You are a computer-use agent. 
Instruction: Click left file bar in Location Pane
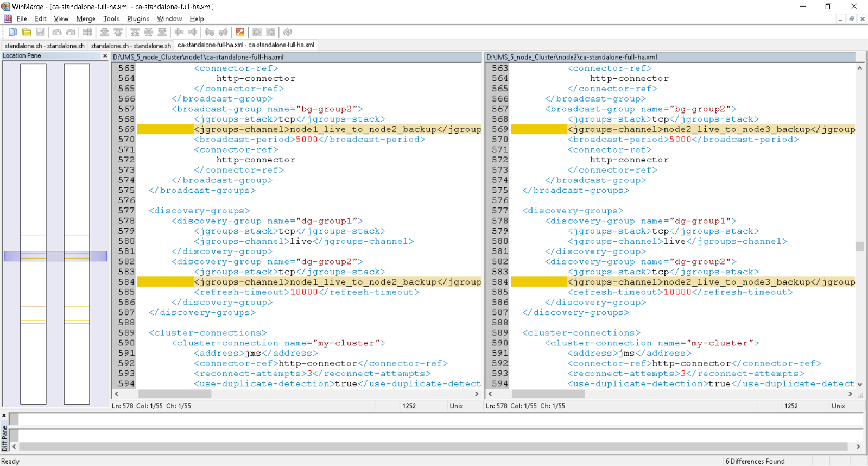coord(33,234)
